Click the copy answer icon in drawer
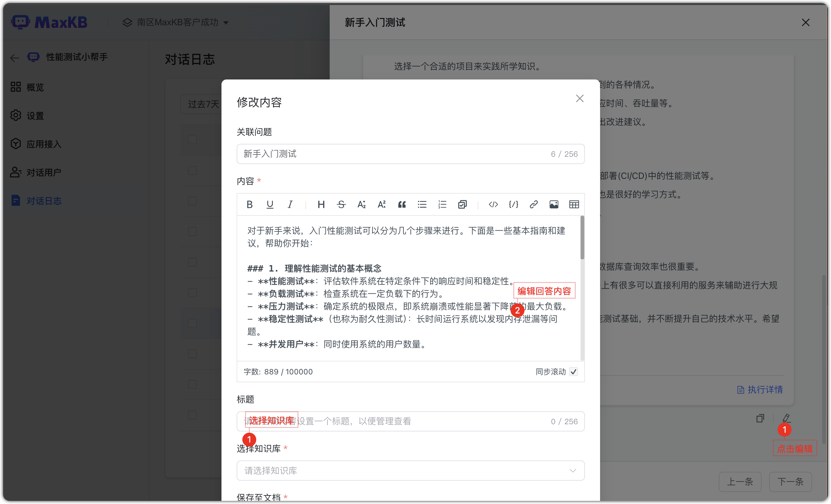The height and width of the screenshot is (504, 831). pyautogui.click(x=760, y=419)
